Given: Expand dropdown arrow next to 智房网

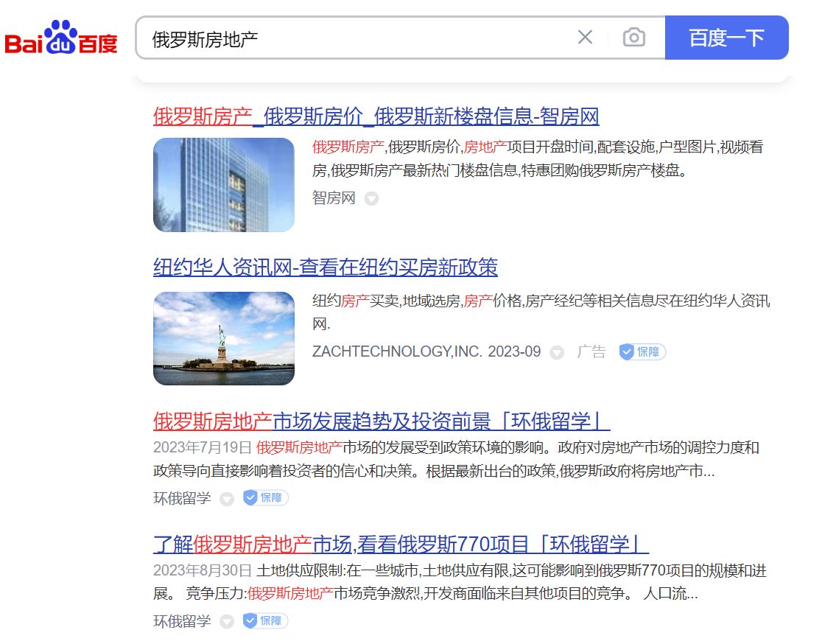Looking at the screenshot, I should coord(372,199).
